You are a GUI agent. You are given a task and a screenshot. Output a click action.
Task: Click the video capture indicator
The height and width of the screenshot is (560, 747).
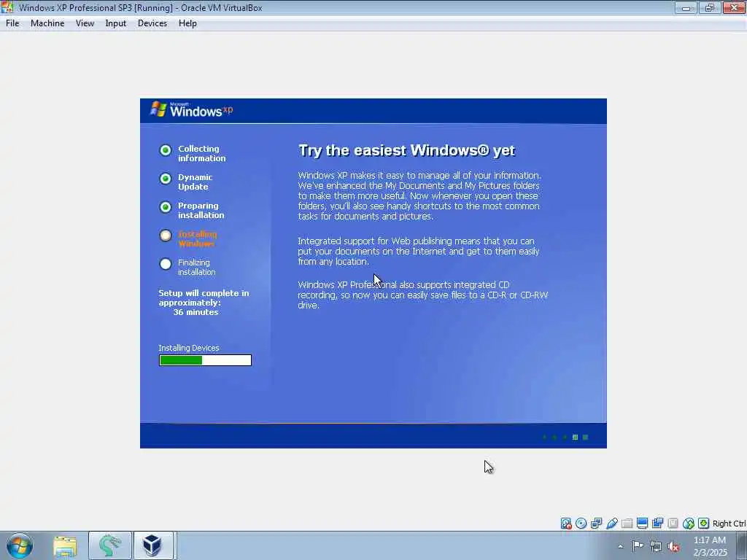(x=658, y=524)
